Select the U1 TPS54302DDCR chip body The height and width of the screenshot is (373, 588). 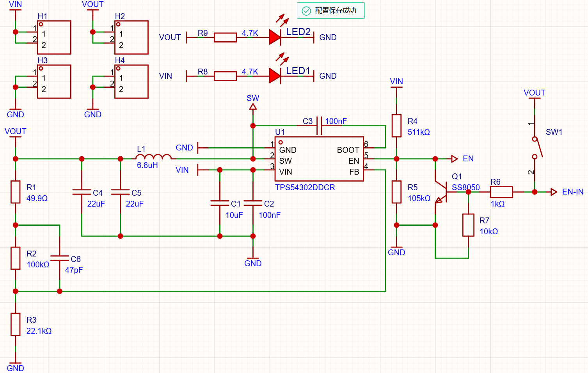(x=319, y=159)
